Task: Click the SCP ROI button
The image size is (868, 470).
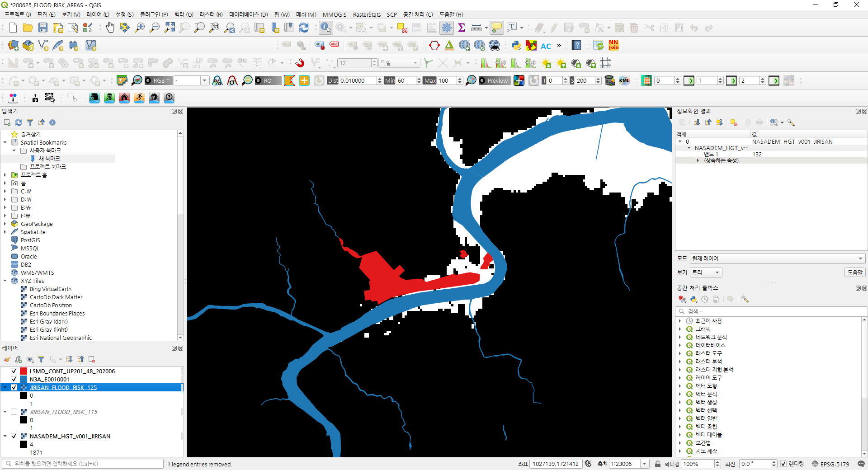Action: tap(268, 80)
